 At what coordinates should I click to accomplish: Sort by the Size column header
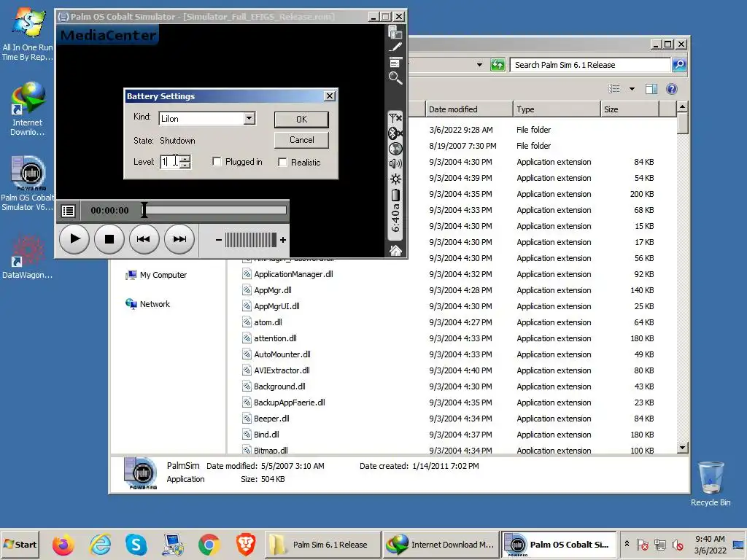point(630,109)
